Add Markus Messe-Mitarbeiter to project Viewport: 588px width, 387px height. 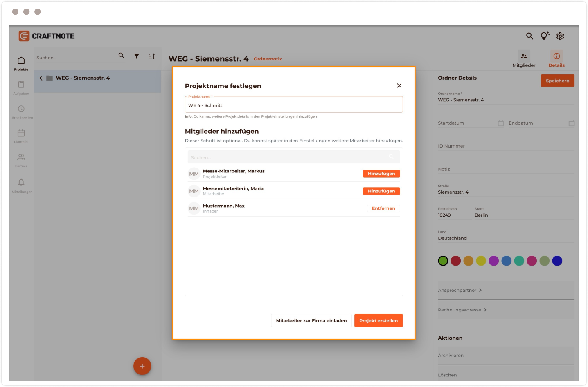(x=381, y=174)
